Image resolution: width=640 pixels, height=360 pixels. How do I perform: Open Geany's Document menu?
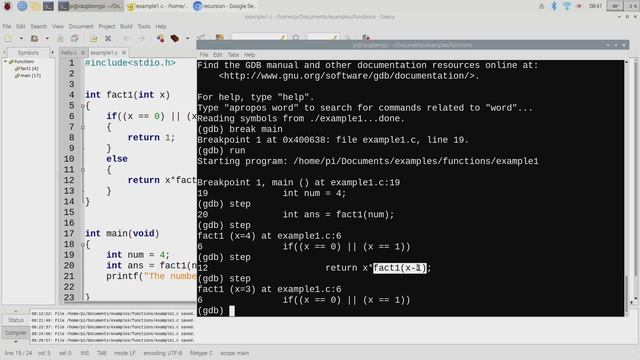pyautogui.click(x=81, y=26)
